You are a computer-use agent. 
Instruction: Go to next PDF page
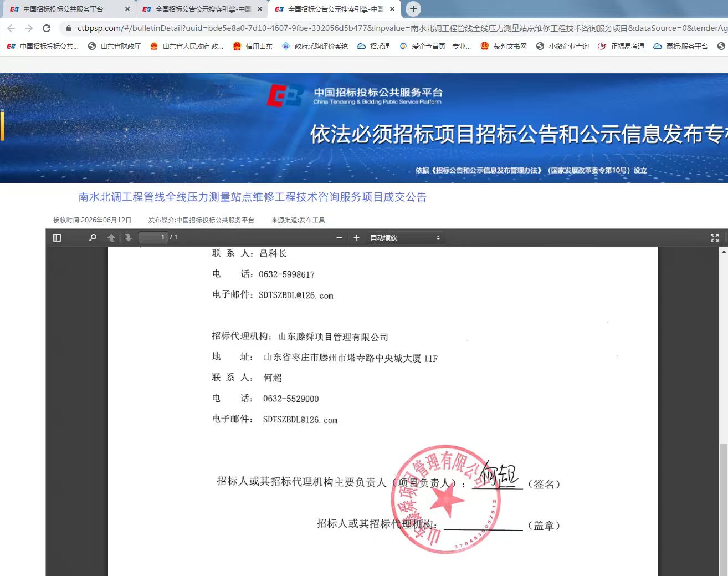128,237
